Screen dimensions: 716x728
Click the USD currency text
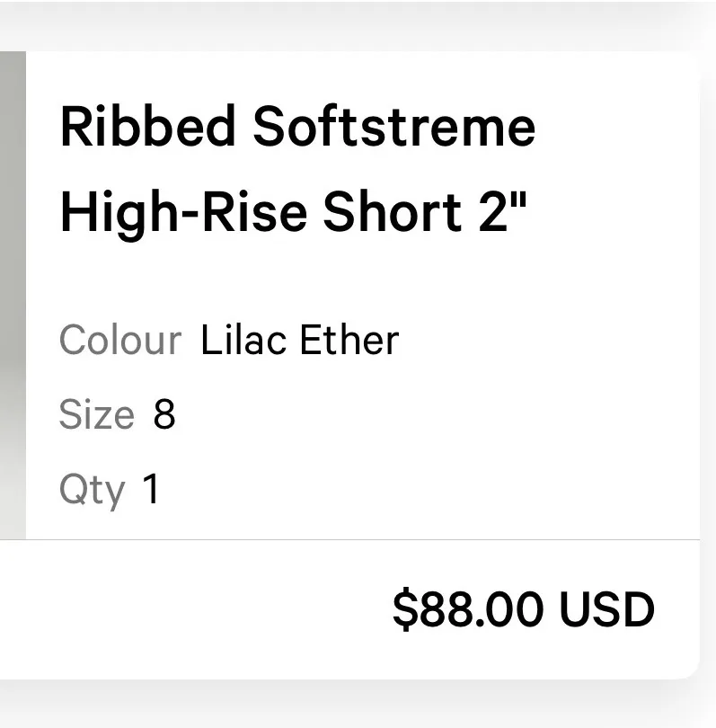click(x=607, y=608)
